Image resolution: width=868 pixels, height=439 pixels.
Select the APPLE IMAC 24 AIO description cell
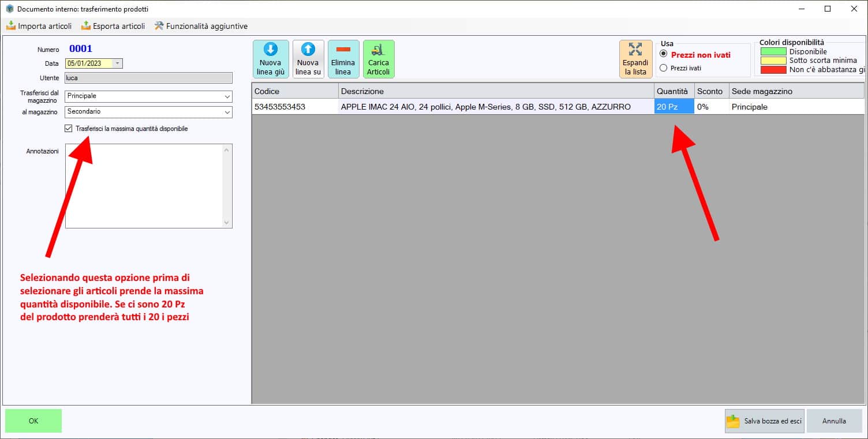(x=496, y=107)
